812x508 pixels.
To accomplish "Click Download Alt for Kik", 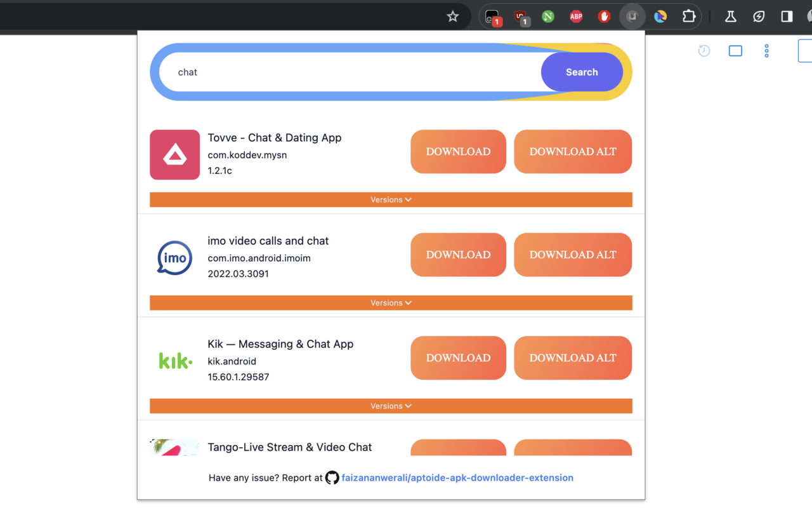I will tap(573, 358).
